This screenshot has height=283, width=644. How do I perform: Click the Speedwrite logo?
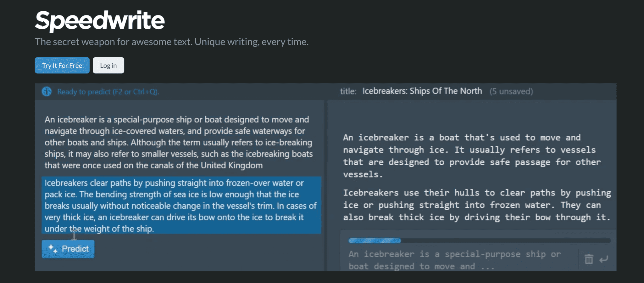[x=100, y=20]
